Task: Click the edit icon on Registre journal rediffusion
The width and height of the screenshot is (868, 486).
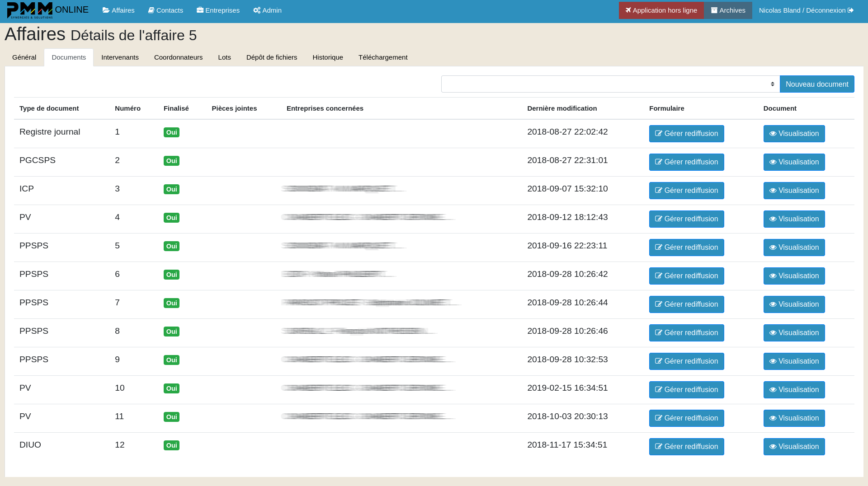Action: click(x=659, y=134)
